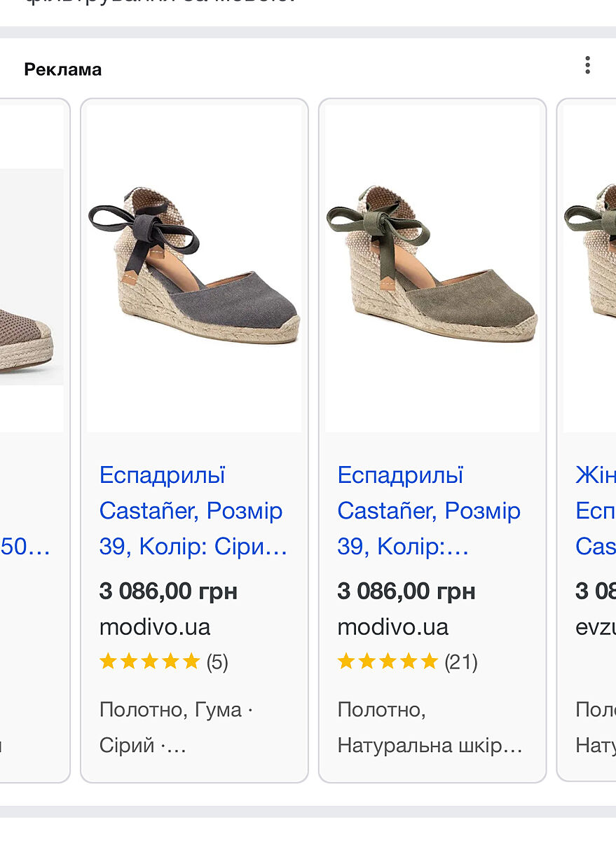
Task: Click the 'evzu' seller name on the rightmost card
Action: pos(595,627)
